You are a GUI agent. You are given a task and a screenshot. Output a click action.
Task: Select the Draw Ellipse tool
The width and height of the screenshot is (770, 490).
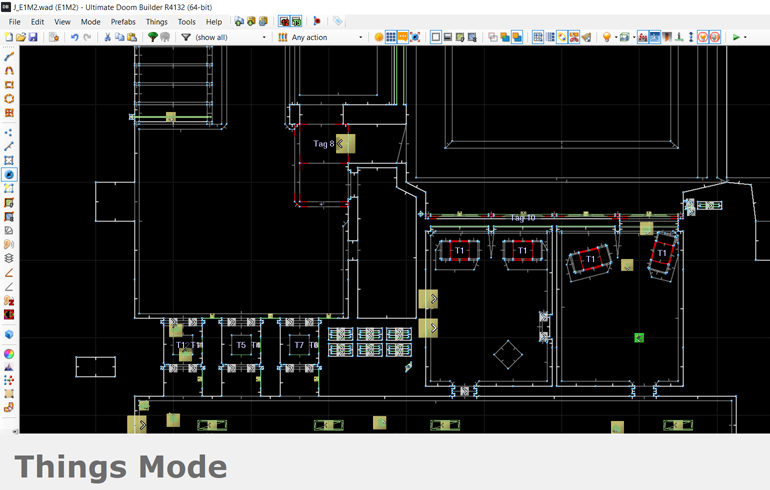click(9, 99)
